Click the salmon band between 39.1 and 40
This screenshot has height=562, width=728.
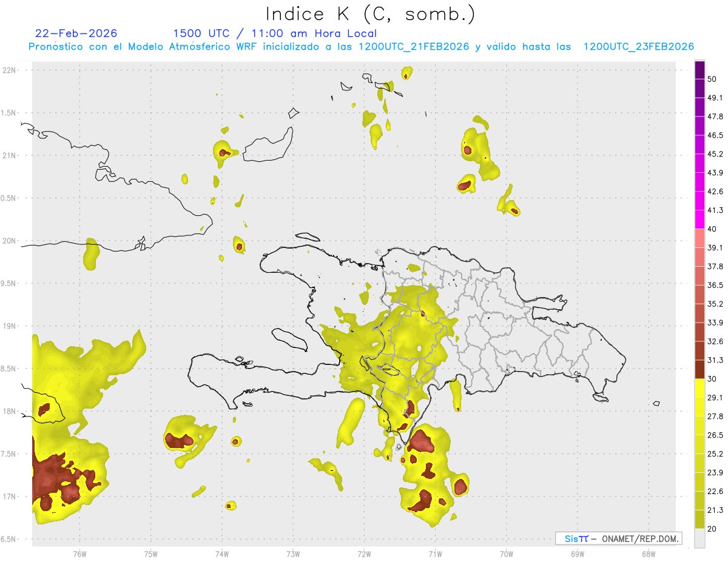click(700, 238)
